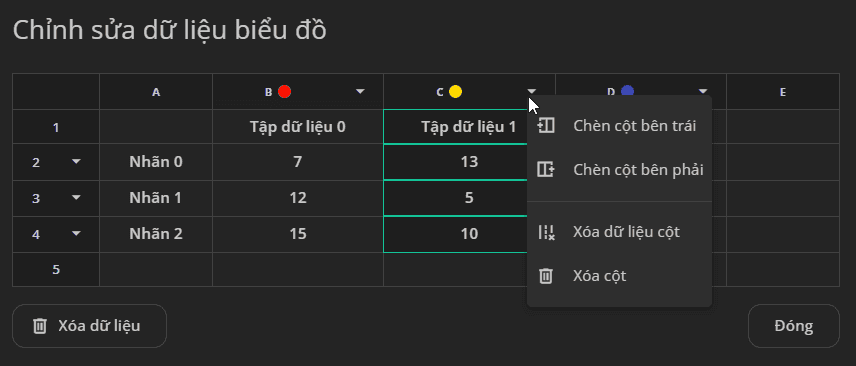Click the Đóng button
Screen dimensions: 856x366
(x=793, y=326)
